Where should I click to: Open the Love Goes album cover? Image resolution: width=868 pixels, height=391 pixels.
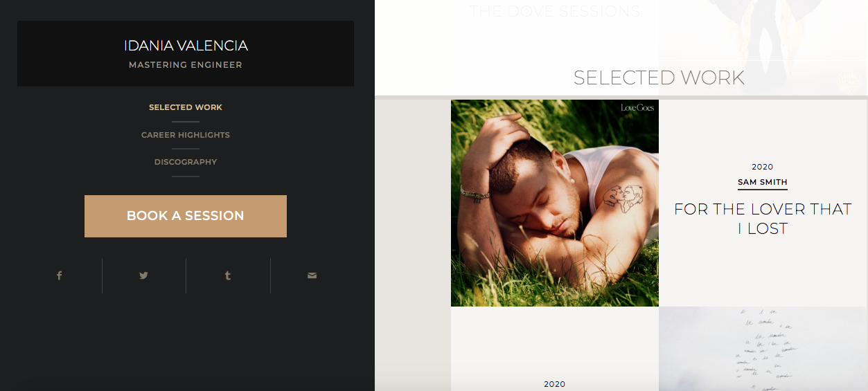tap(555, 203)
